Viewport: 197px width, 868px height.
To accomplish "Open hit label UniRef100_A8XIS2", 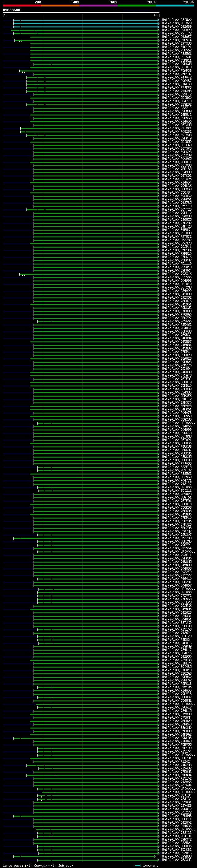I will 177,471.
